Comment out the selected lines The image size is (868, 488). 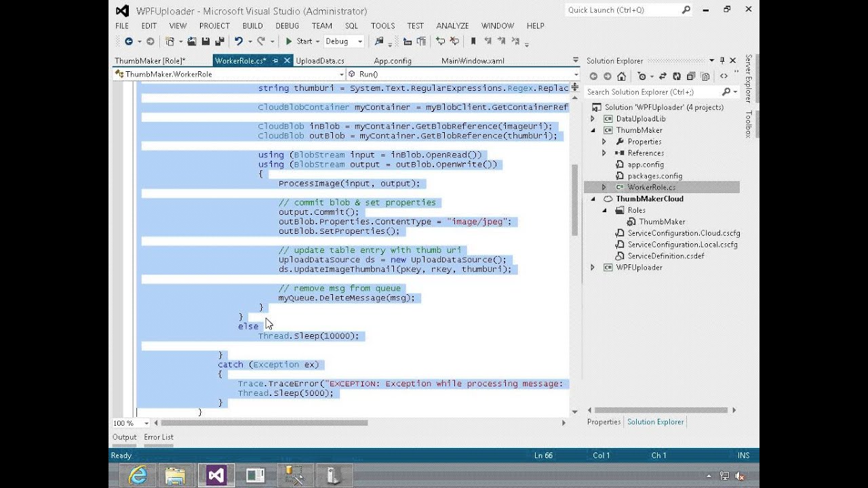441,41
